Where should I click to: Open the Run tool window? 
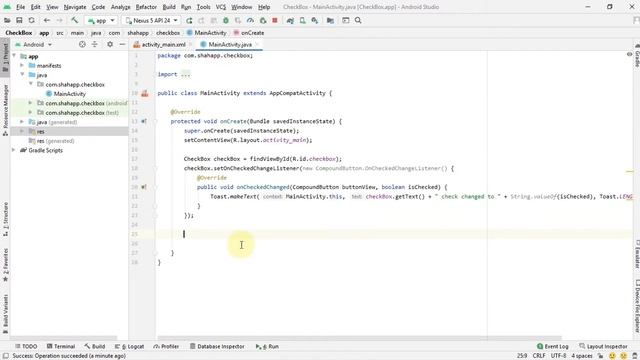tap(267, 346)
